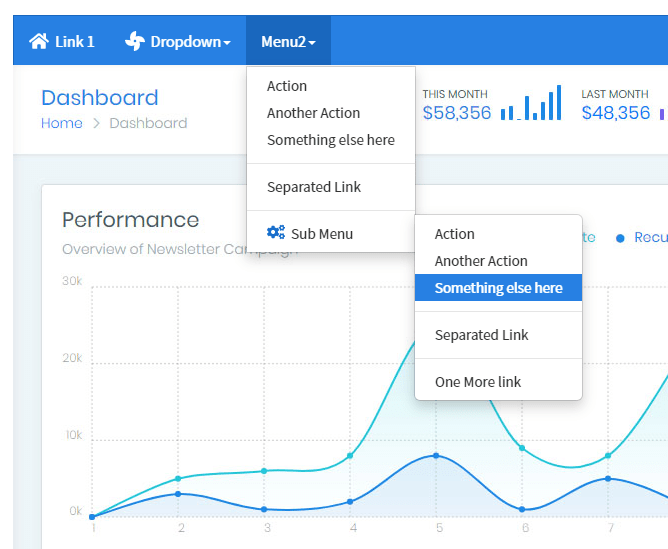This screenshot has height=549, width=668.
Task: Go to the Home breadcrumb link
Action: tap(62, 123)
